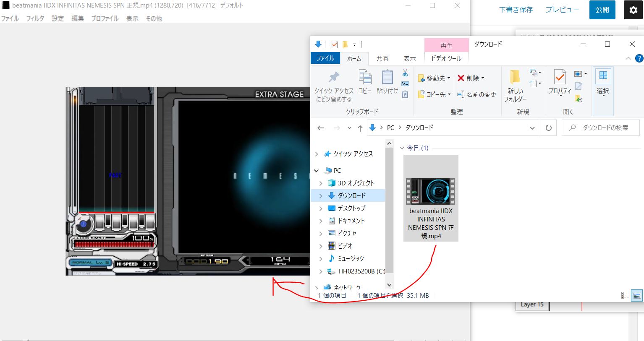Viewport: 644px width, 341px height.
Task: Open the 編集 menu in video editor
Action: click(78, 18)
